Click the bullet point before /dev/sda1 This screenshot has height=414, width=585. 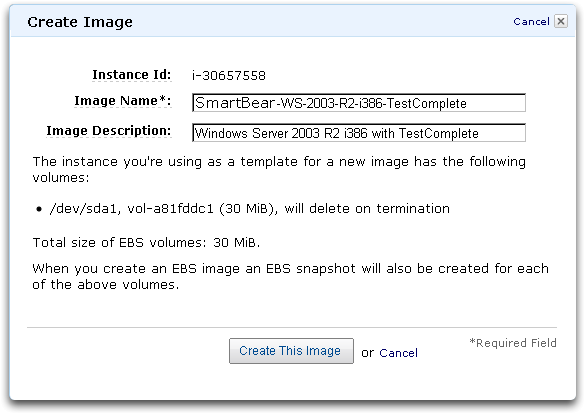coord(39,209)
